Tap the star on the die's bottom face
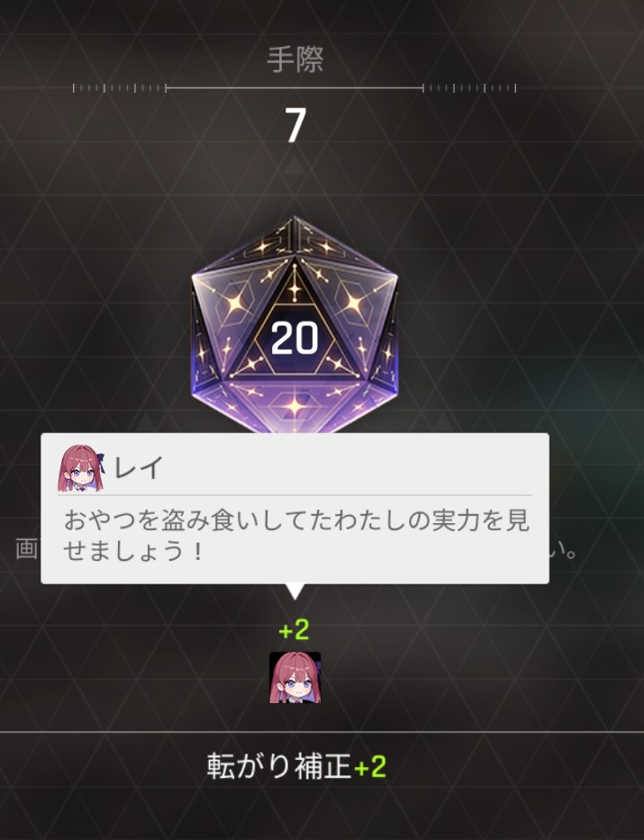 pos(295,407)
